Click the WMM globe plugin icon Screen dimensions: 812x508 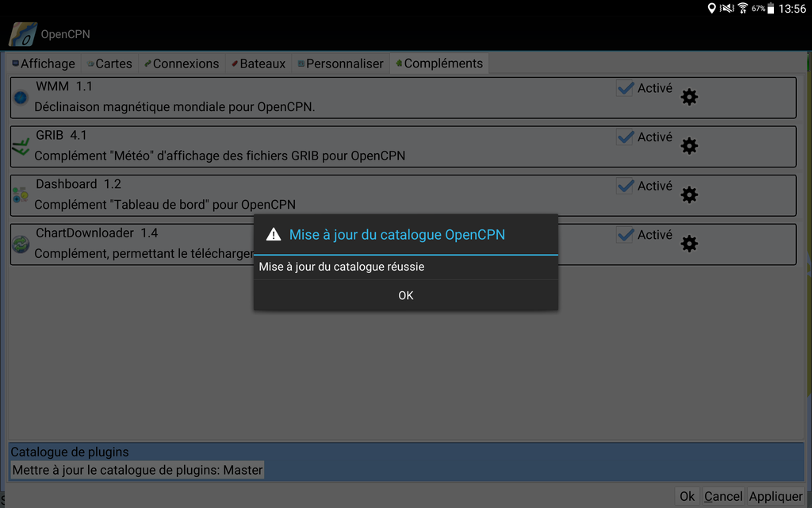(21, 98)
